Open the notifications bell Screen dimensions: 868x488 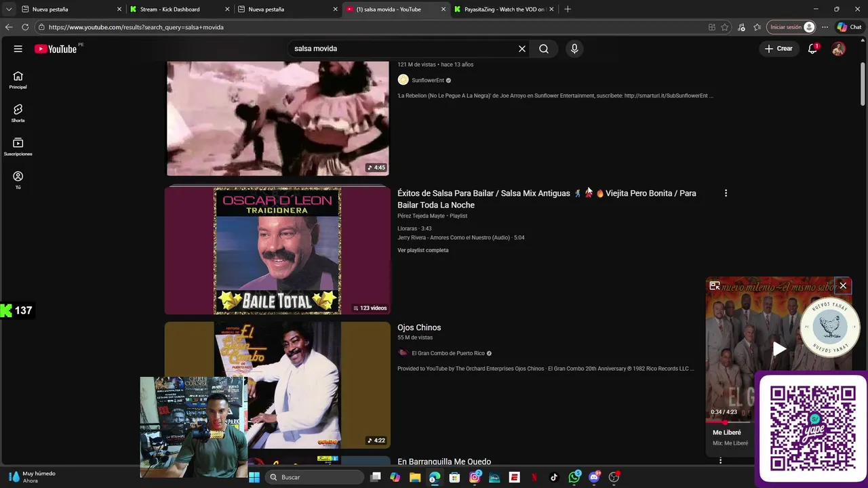pos(812,49)
